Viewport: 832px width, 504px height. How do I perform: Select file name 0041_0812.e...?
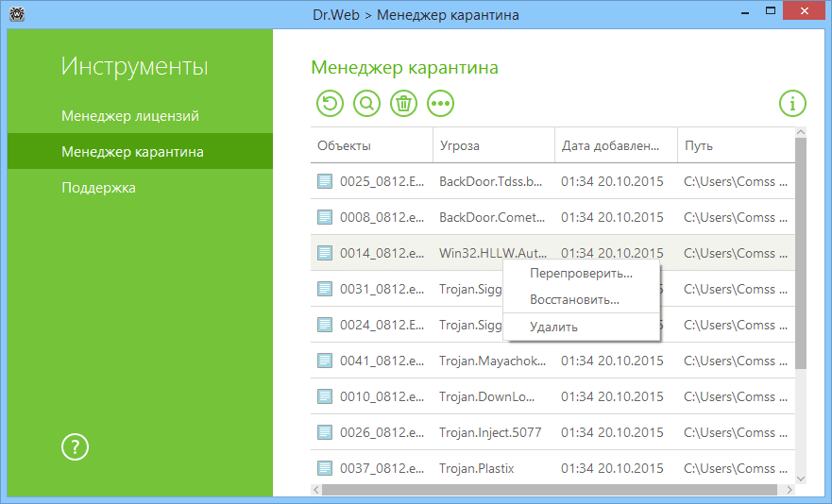point(382,361)
